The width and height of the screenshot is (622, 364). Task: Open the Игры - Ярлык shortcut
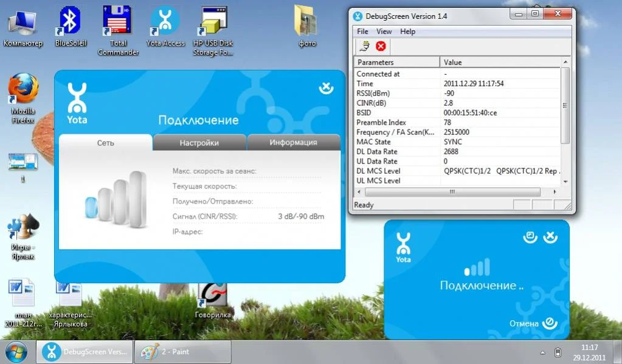(x=23, y=236)
